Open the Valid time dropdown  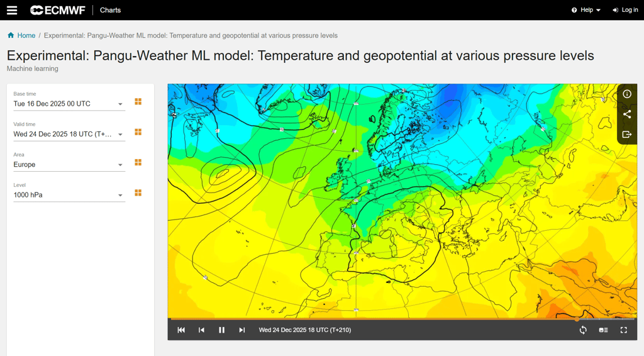coord(69,134)
